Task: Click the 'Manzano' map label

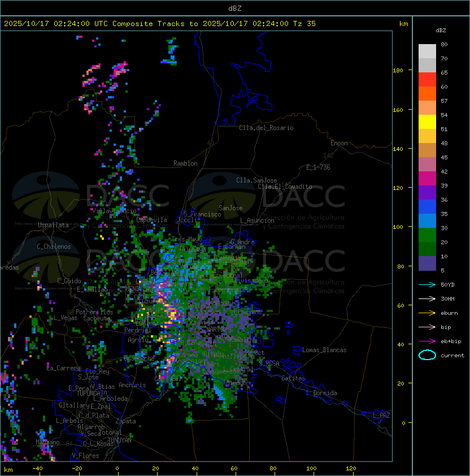Action: coord(47,442)
